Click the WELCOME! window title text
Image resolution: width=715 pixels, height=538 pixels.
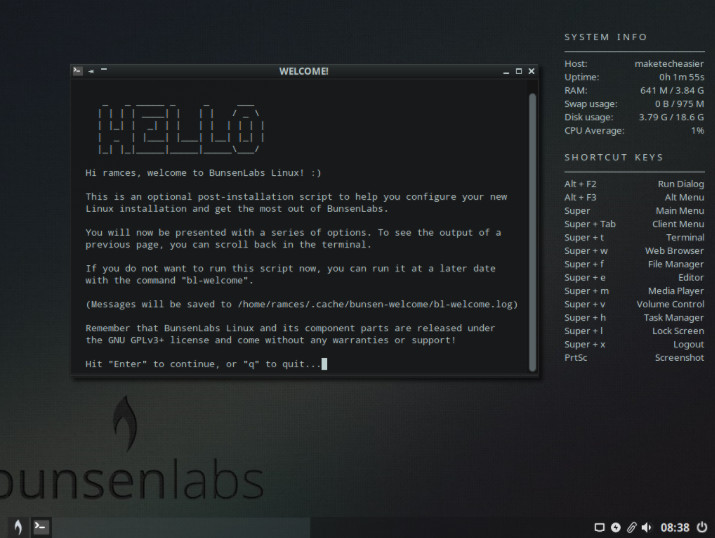coord(304,72)
